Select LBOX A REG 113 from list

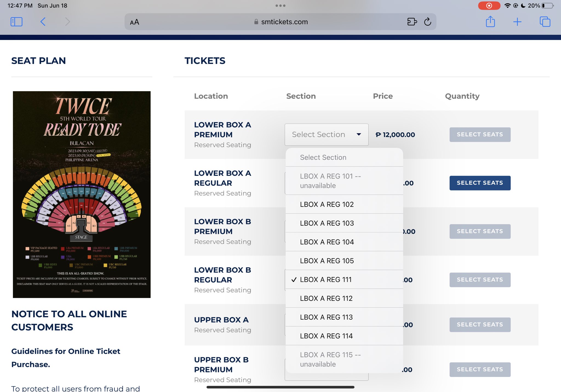click(x=326, y=317)
